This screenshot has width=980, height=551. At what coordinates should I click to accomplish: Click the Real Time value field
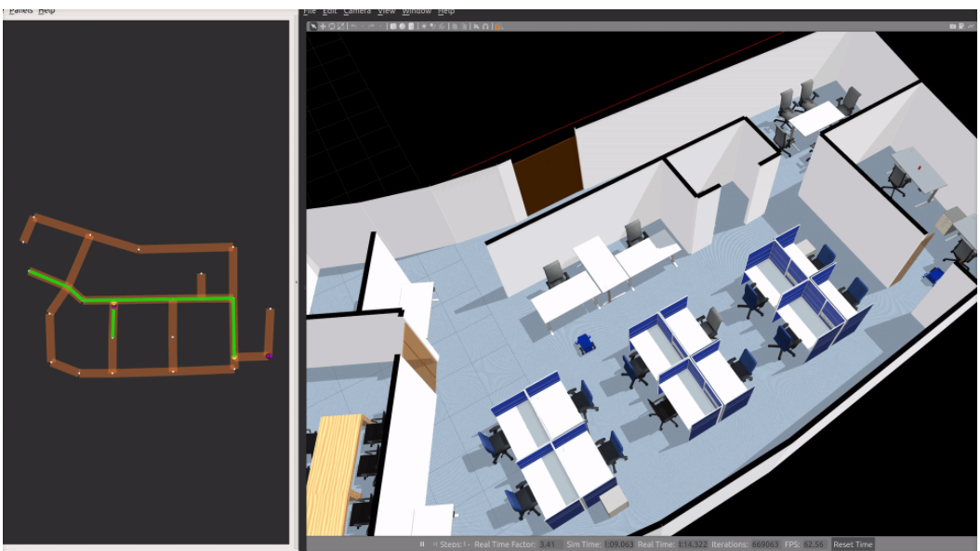point(693,544)
